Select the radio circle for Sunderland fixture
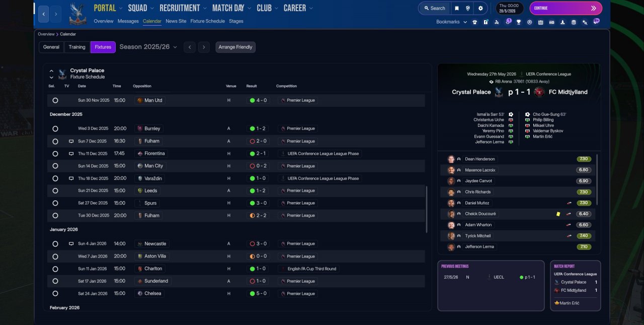Image resolution: width=644 pixels, height=325 pixels. pos(55,281)
